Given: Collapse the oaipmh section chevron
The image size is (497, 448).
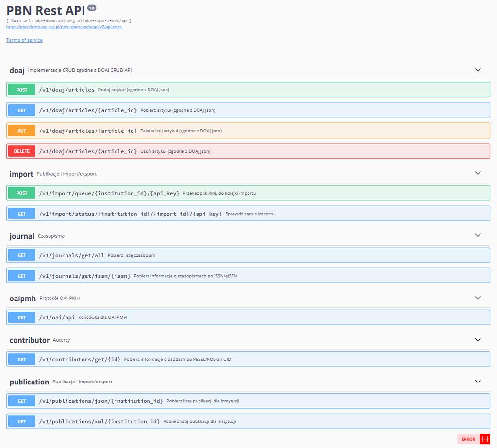Looking at the screenshot, I should click(x=478, y=298).
